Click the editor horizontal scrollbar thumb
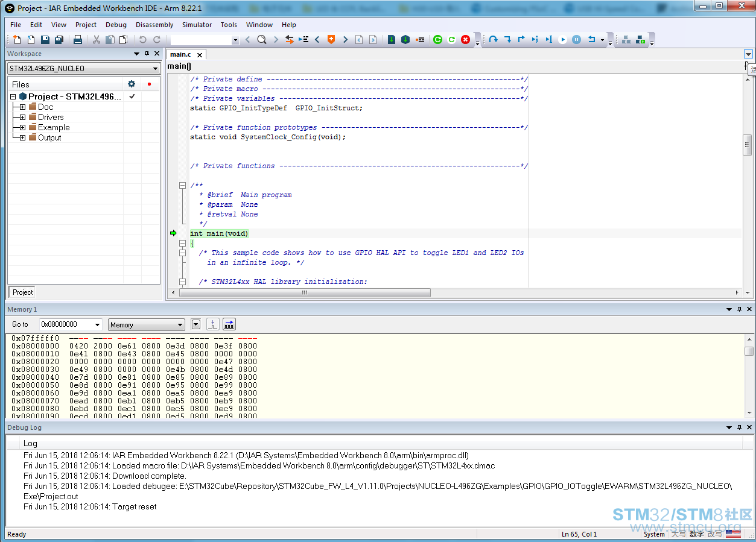The width and height of the screenshot is (756, 542). tap(305, 292)
